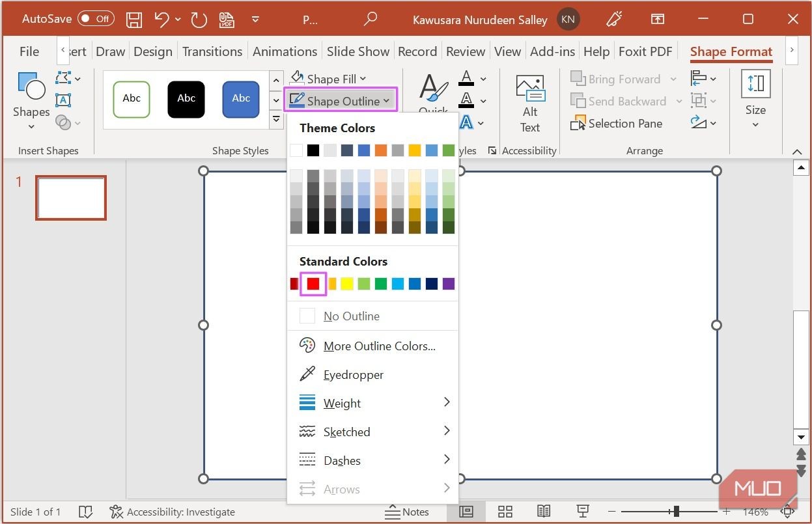Viewport: 812px width, 524px height.
Task: Pick the orange theme color swatch
Action: click(x=381, y=150)
